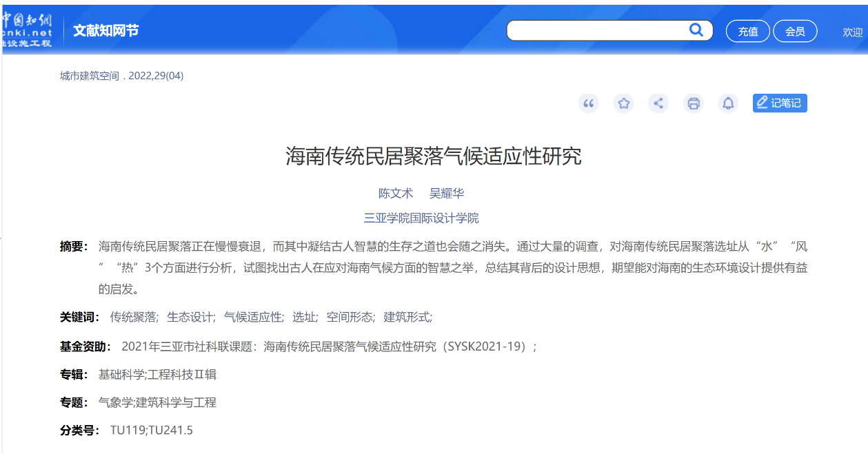
Task: Click the star favorite icon
Action: pyautogui.click(x=624, y=103)
